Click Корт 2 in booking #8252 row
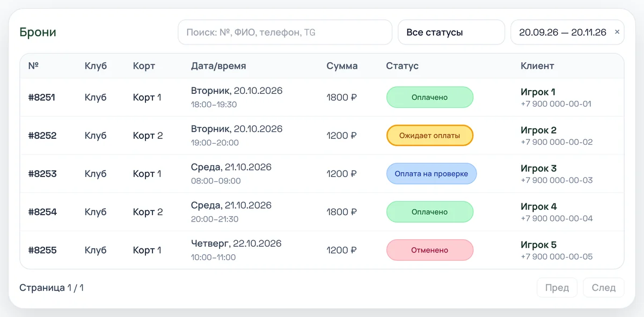 point(148,136)
